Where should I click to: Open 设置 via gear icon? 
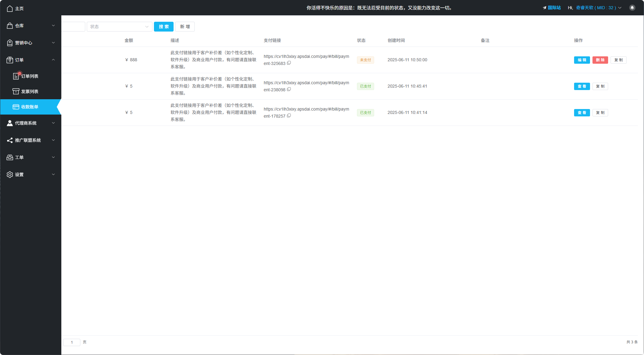pyautogui.click(x=10, y=174)
